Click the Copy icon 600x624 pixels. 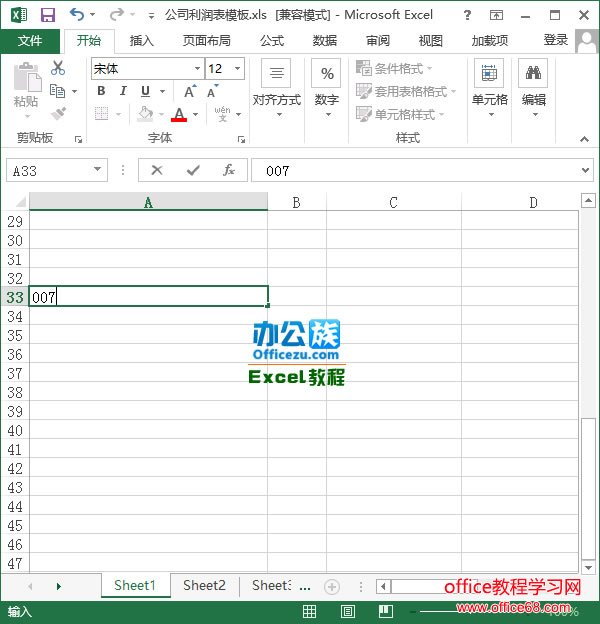[x=58, y=91]
